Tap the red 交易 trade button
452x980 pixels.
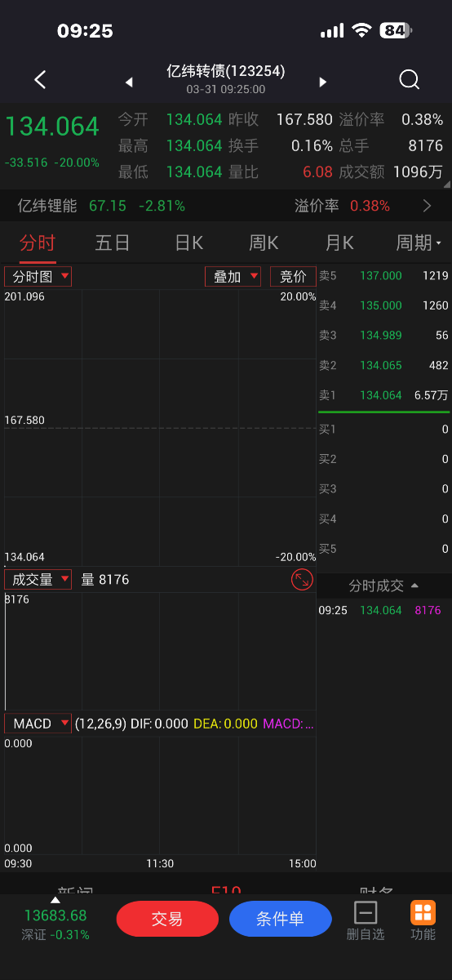pos(167,919)
